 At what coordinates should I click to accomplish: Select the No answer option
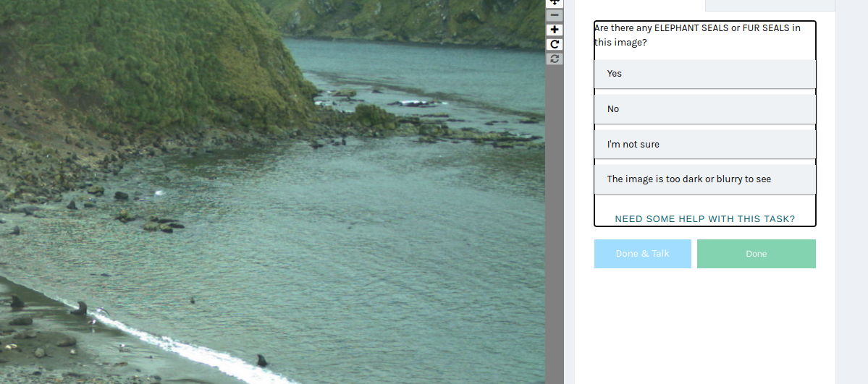pyautogui.click(x=704, y=109)
